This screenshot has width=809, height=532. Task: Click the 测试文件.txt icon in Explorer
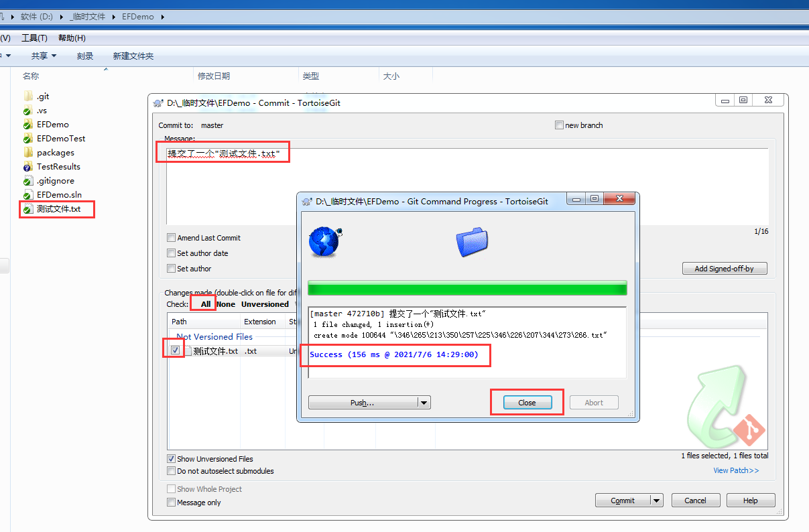(27, 209)
